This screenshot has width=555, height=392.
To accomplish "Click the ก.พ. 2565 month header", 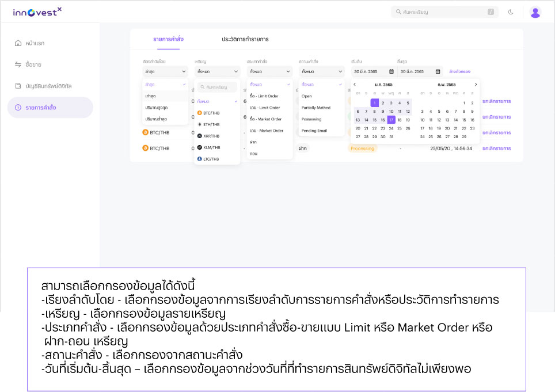I will click(447, 85).
